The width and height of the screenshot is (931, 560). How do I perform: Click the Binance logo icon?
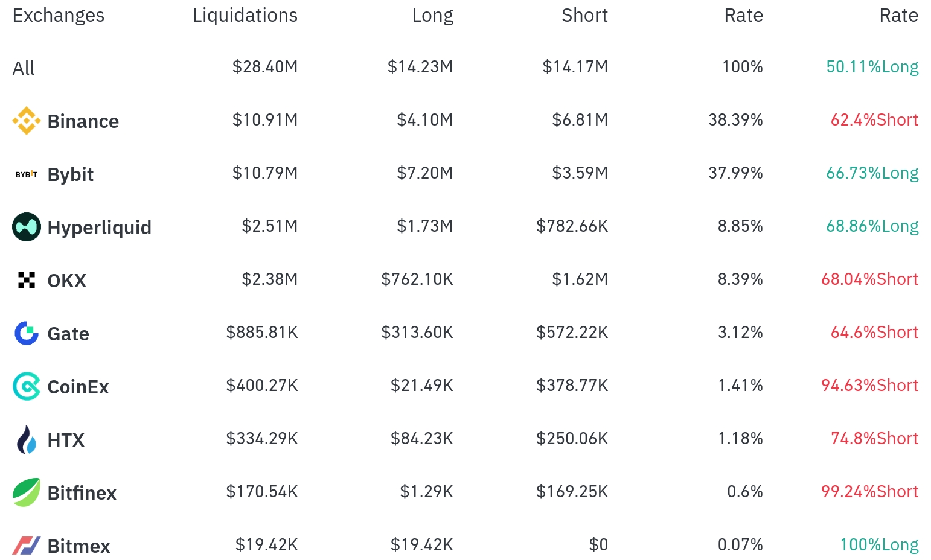27,121
